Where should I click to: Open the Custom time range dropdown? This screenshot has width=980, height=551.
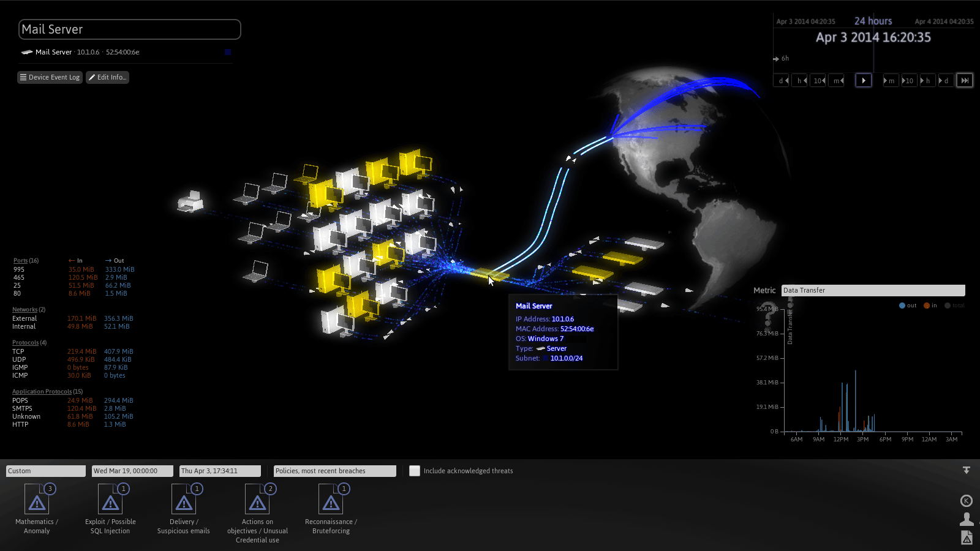coord(45,471)
